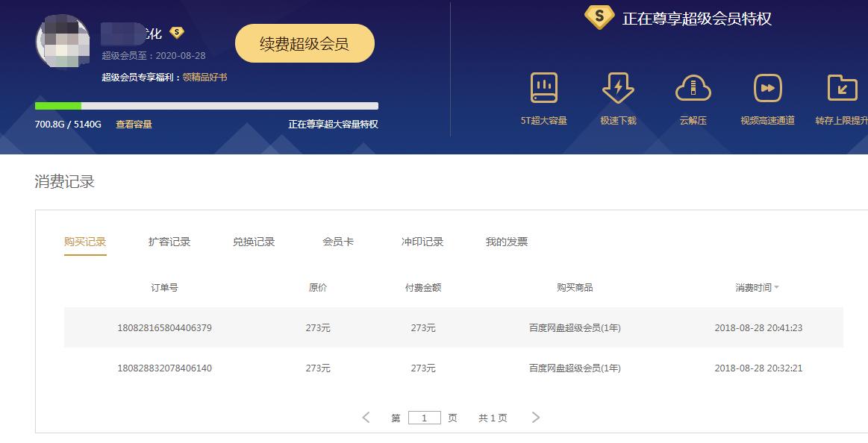This screenshot has width=868, height=443.
Task: Click the 付费金额 column header
Action: click(423, 288)
